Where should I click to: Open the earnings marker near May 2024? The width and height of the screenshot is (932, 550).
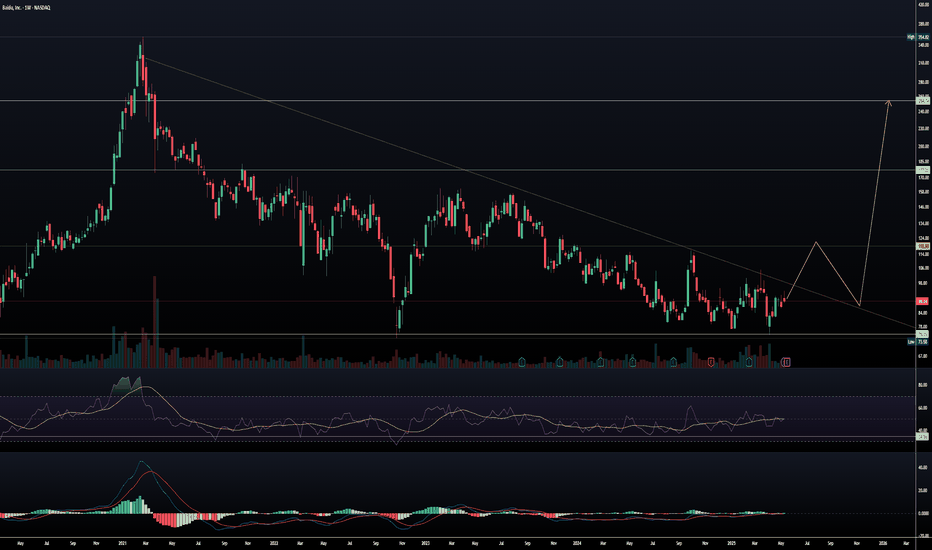(632, 362)
